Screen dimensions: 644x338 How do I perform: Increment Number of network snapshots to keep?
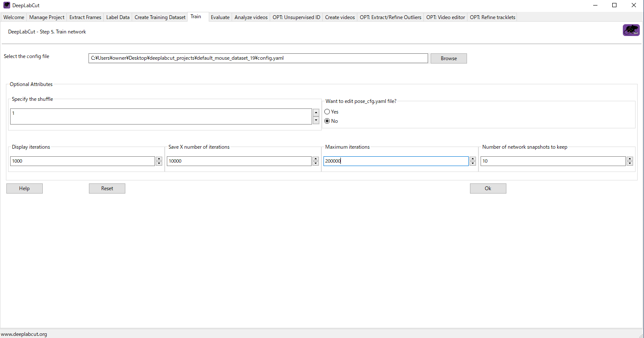(x=630, y=159)
